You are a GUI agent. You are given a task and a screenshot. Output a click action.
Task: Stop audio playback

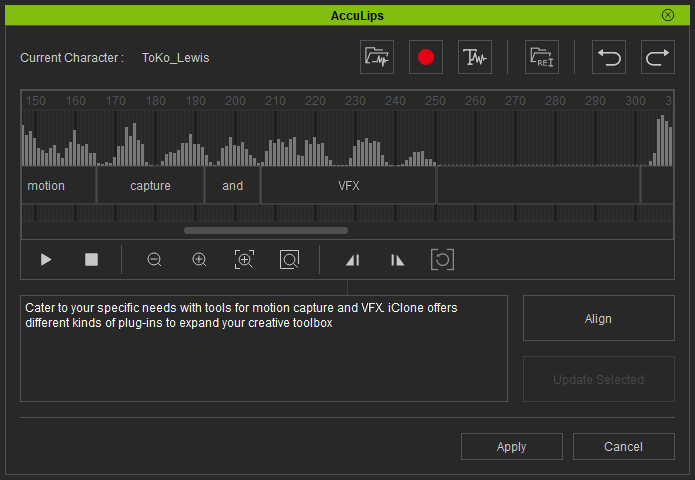pyautogui.click(x=91, y=260)
